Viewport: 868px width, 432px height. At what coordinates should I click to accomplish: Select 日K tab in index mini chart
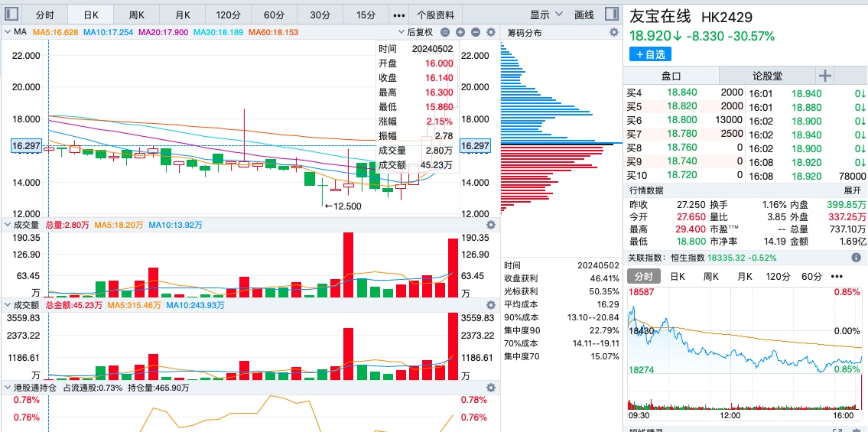678,277
